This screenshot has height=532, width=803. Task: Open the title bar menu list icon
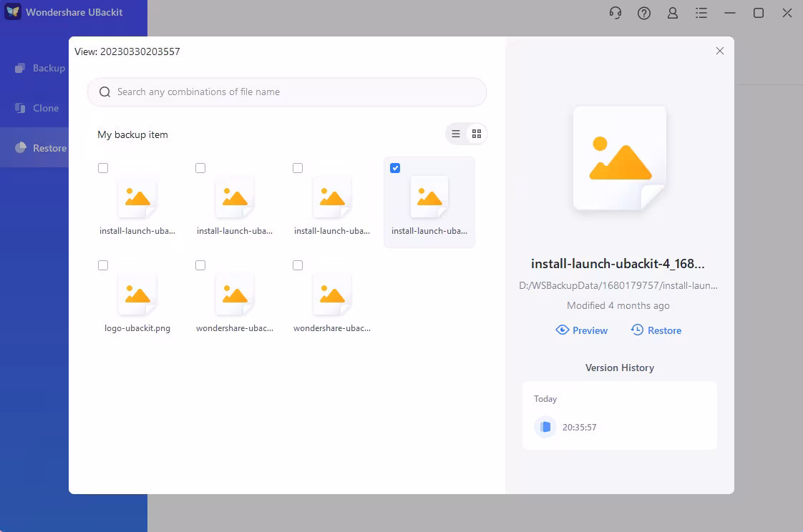[701, 13]
